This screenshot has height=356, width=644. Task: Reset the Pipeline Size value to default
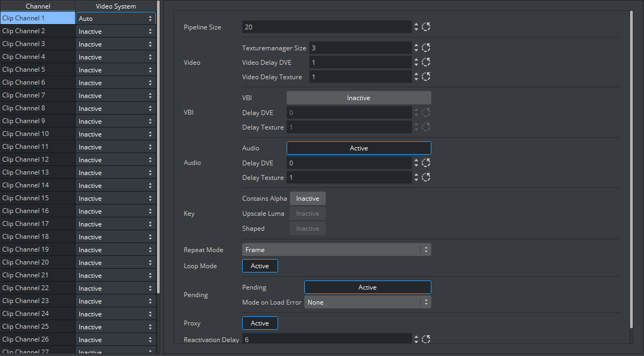pyautogui.click(x=426, y=27)
